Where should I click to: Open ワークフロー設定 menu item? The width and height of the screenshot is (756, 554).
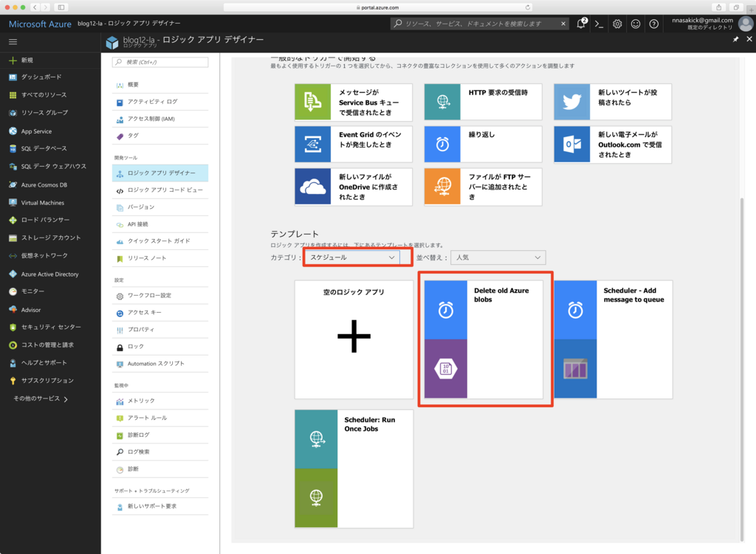pos(160,296)
